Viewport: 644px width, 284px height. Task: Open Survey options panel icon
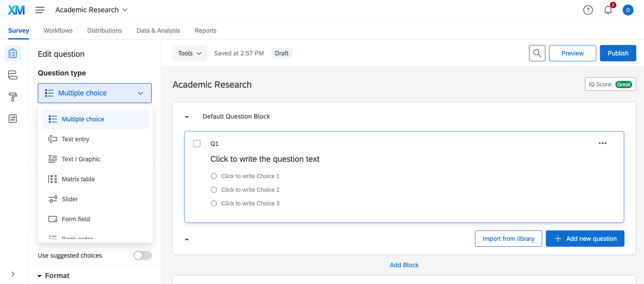13,118
